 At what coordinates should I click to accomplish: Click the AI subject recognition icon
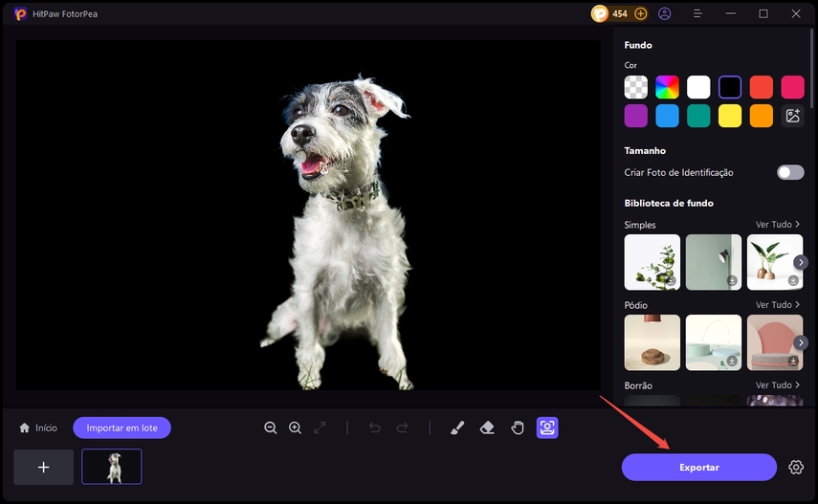(547, 427)
